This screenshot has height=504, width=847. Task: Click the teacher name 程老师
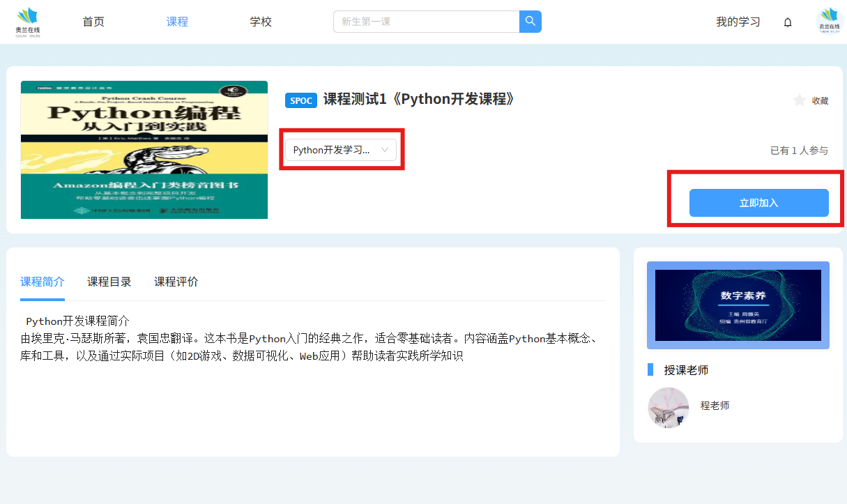click(x=715, y=406)
